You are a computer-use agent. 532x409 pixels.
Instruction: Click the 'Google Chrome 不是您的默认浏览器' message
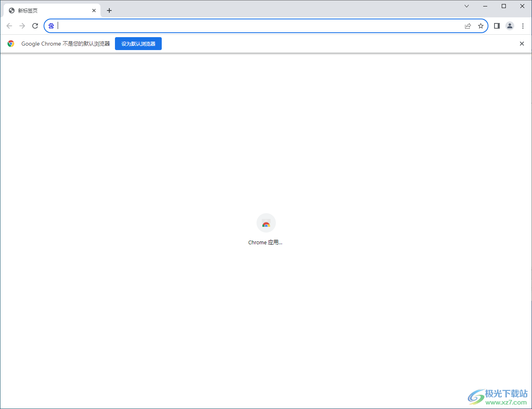[x=66, y=44]
